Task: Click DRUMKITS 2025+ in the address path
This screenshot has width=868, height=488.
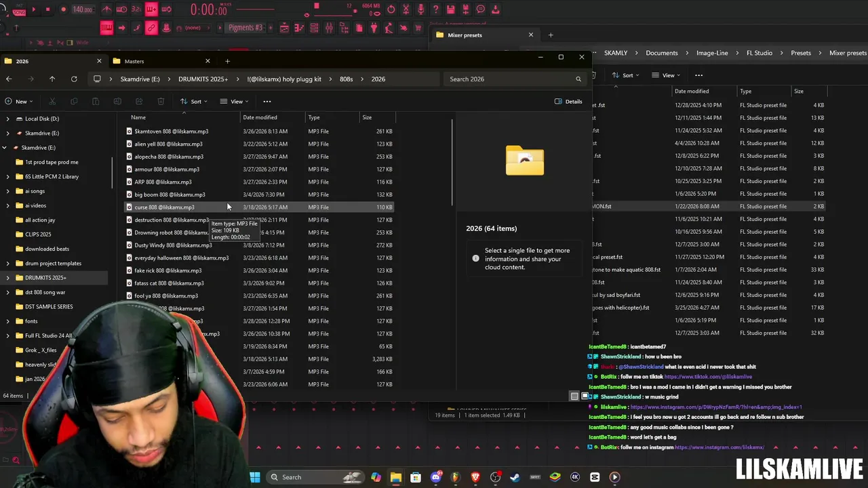Action: coord(203,79)
